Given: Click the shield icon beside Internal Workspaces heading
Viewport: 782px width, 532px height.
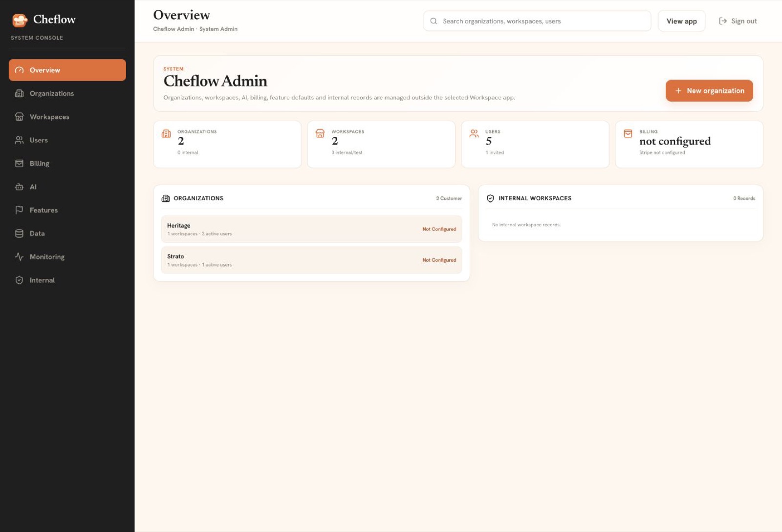Looking at the screenshot, I should tap(490, 198).
